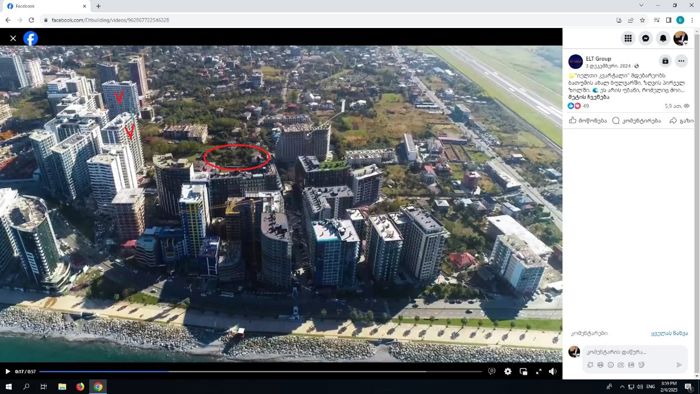Open Windows taskbar search
This screenshot has height=394, width=700.
coord(26,386)
